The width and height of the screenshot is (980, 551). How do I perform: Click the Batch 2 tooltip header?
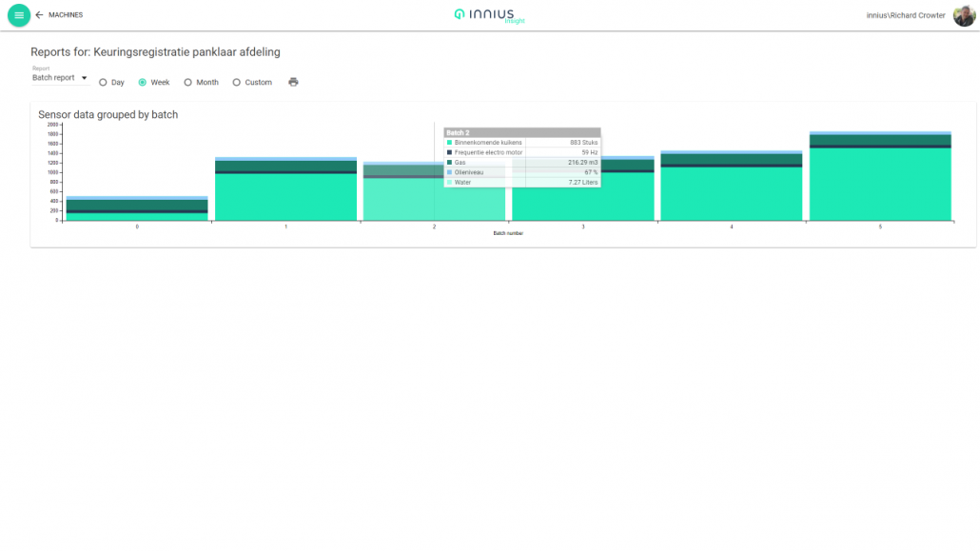pyautogui.click(x=522, y=132)
